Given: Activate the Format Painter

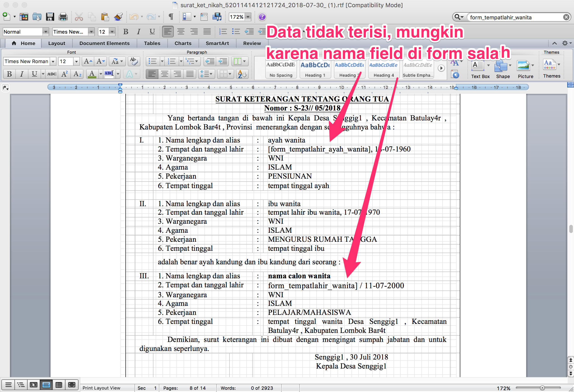Looking at the screenshot, I should [118, 17].
